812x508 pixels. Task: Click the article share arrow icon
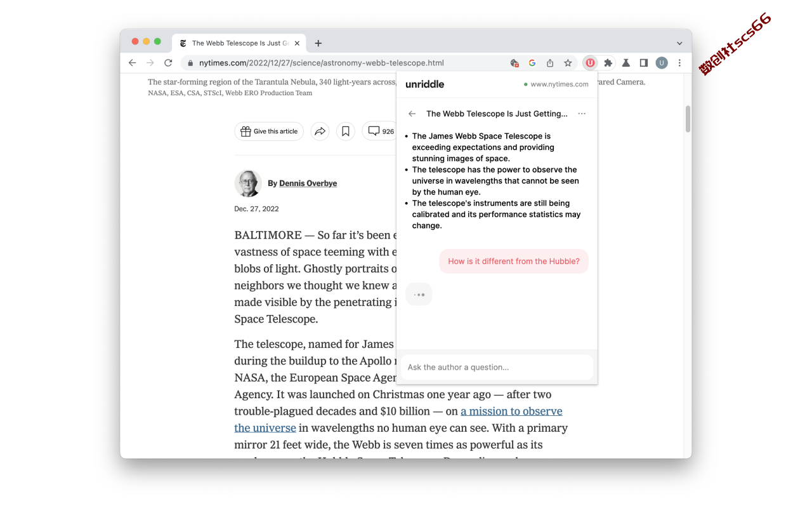320,131
